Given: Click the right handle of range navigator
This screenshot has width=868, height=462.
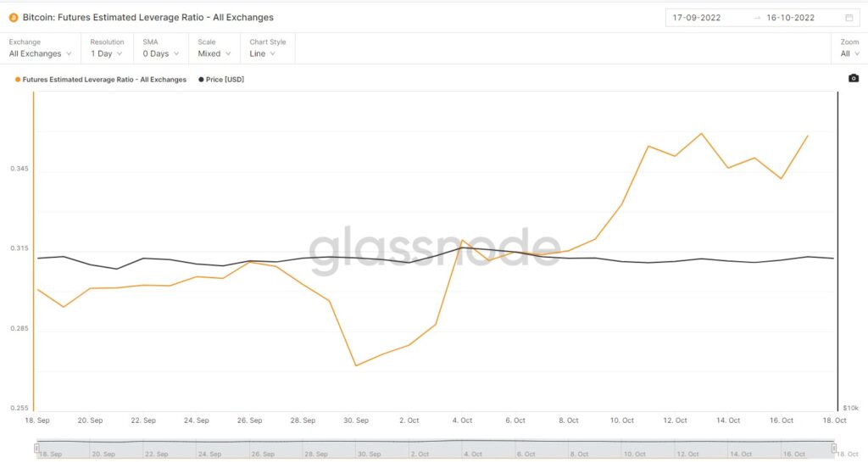Looking at the screenshot, I should click(x=834, y=448).
